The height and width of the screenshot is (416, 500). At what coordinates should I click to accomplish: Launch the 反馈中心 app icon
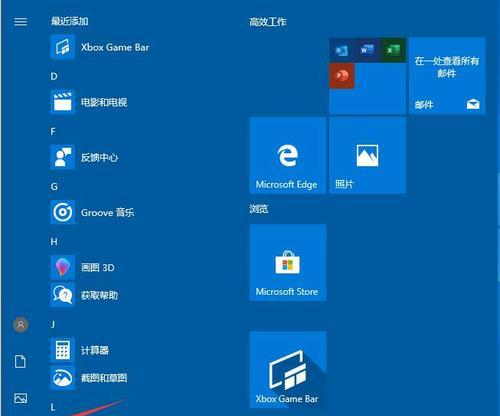tap(63, 157)
